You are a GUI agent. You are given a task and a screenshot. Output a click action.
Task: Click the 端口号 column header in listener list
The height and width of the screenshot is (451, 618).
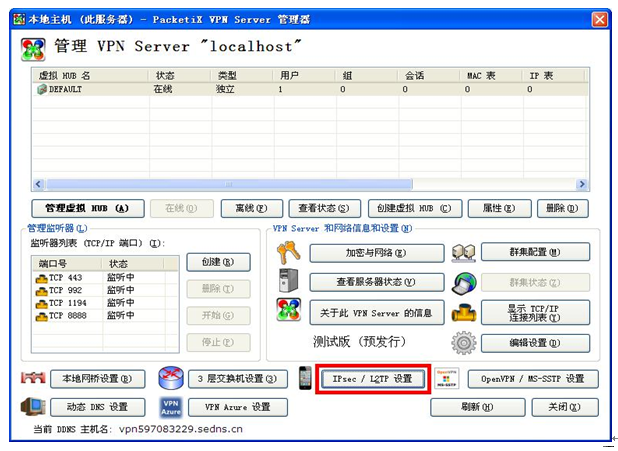click(67, 263)
